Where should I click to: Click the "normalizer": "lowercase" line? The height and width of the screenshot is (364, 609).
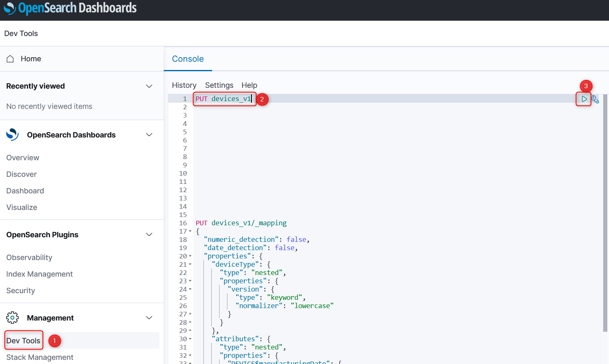click(285, 306)
